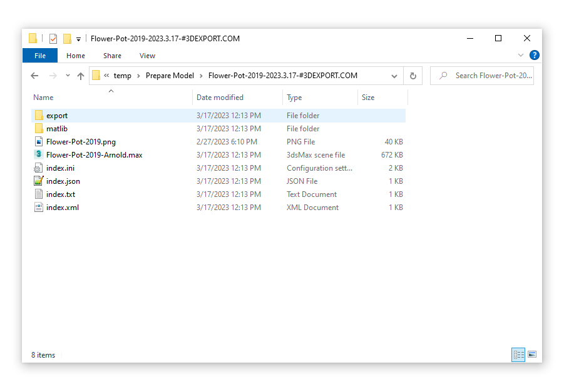The width and height of the screenshot is (564, 392).
Task: Open the Prepare Model breadcrumb subfolder arrow
Action: click(x=201, y=76)
